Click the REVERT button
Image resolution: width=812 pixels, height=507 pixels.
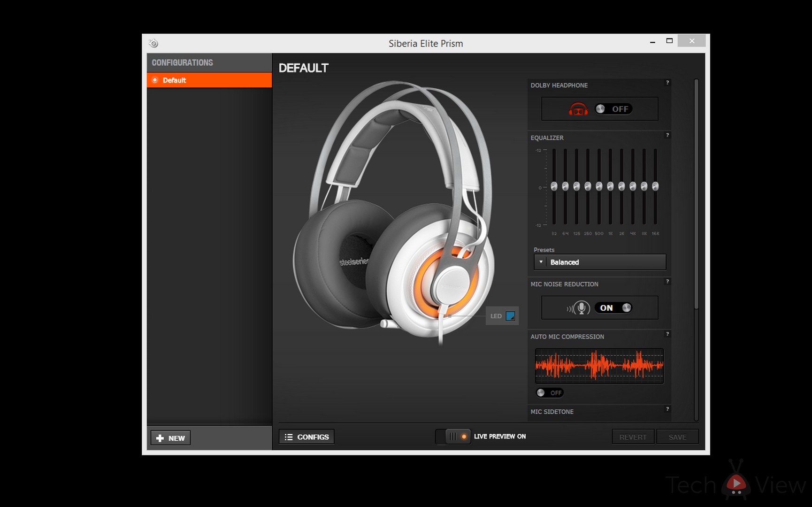(633, 437)
